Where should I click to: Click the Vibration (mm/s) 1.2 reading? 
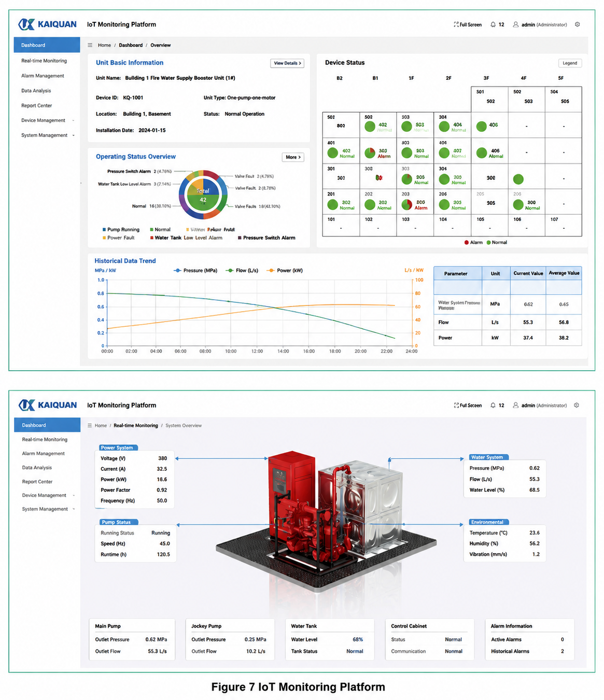(536, 554)
